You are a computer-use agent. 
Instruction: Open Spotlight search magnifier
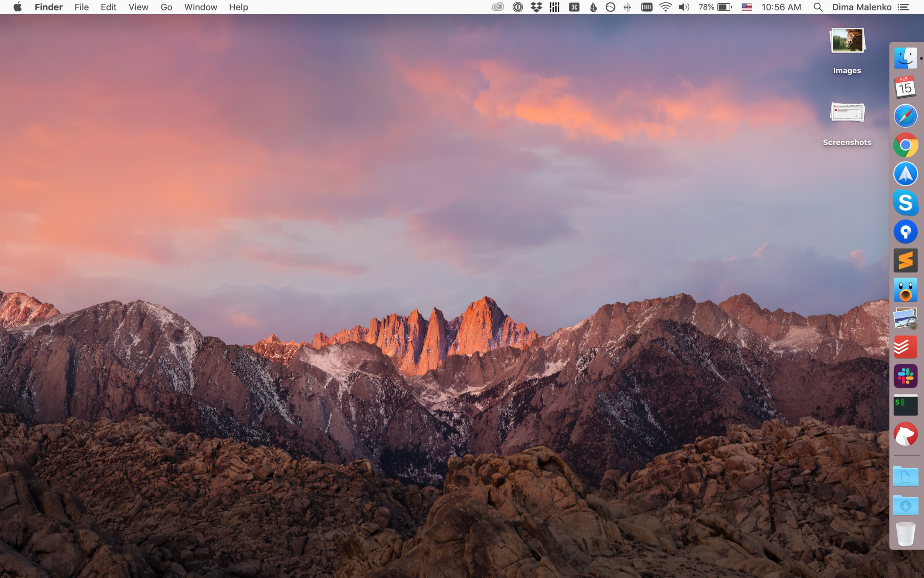pyautogui.click(x=818, y=7)
